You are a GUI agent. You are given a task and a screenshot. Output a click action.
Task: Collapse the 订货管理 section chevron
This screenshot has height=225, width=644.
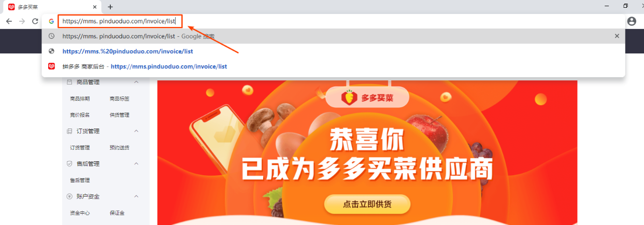[x=136, y=131]
